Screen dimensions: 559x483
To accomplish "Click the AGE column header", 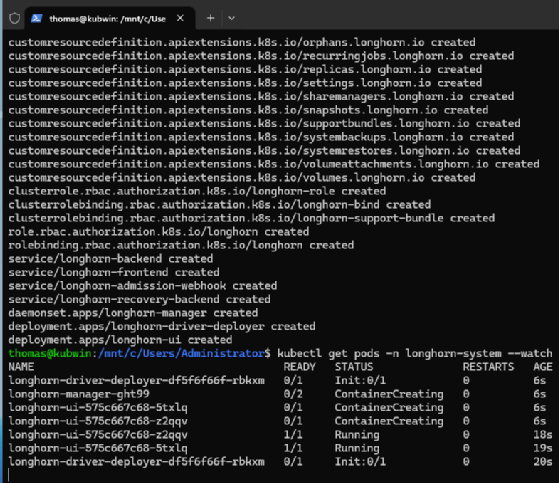I will (x=543, y=367).
